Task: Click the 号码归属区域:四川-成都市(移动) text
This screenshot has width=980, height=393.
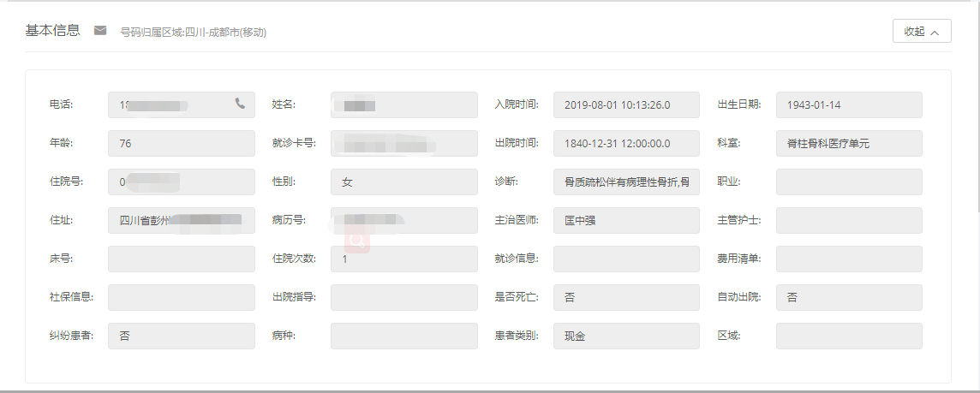Action: click(x=193, y=32)
